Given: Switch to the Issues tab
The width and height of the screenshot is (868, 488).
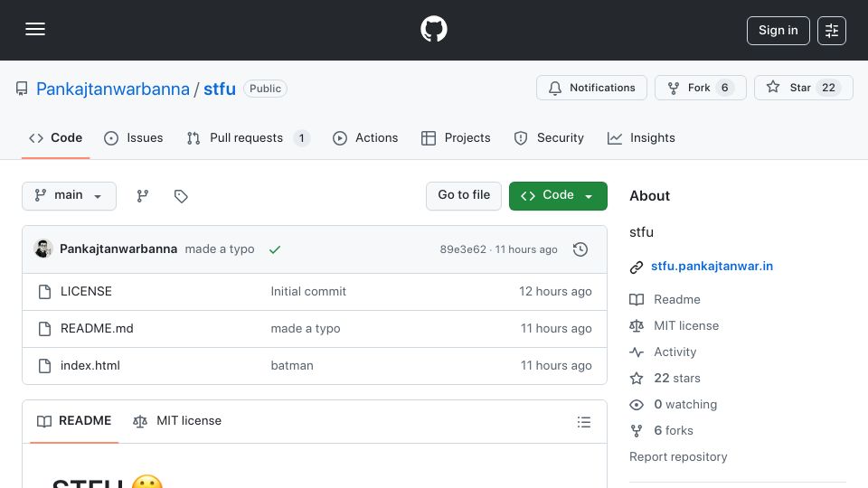Looking at the screenshot, I should 134,137.
